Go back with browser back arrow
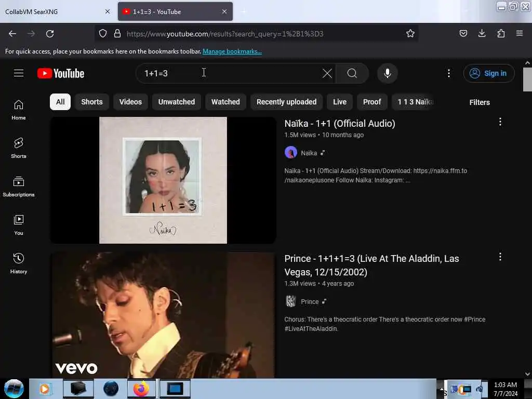The height and width of the screenshot is (399, 532). 12,34
